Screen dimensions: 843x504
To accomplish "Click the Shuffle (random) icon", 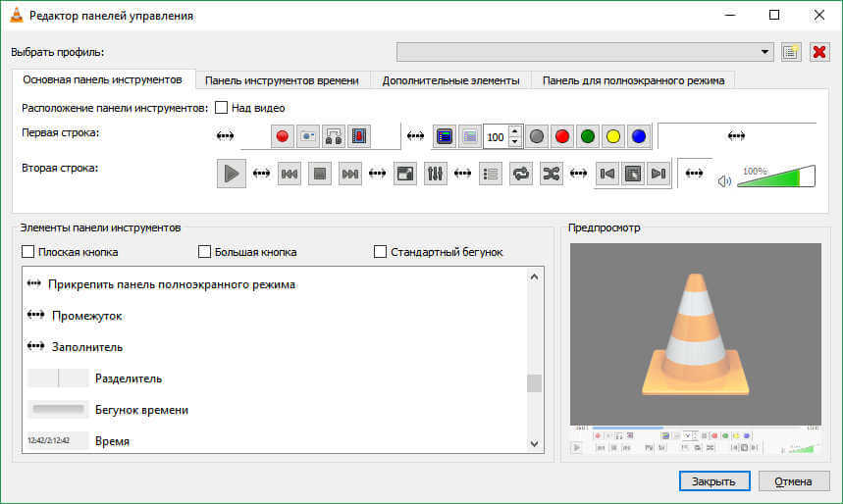I will tap(551, 174).
